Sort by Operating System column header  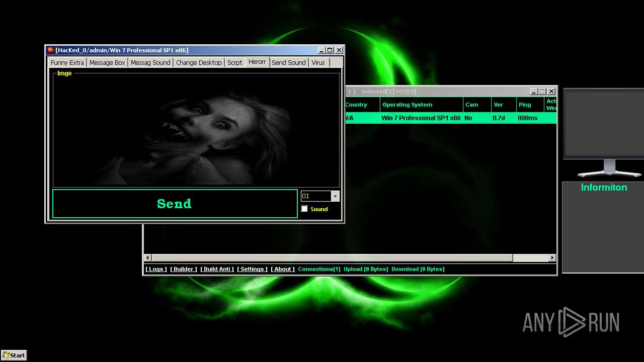pyautogui.click(x=422, y=105)
